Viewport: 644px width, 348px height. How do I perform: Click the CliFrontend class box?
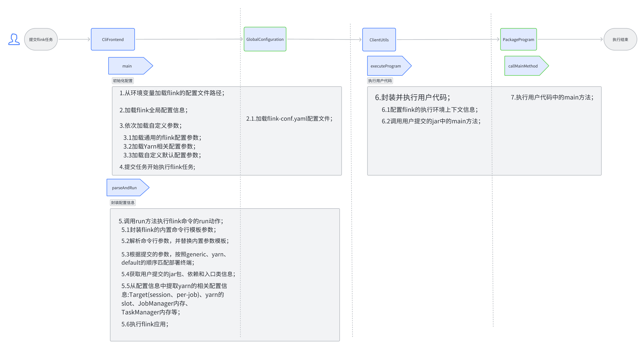pyautogui.click(x=113, y=39)
